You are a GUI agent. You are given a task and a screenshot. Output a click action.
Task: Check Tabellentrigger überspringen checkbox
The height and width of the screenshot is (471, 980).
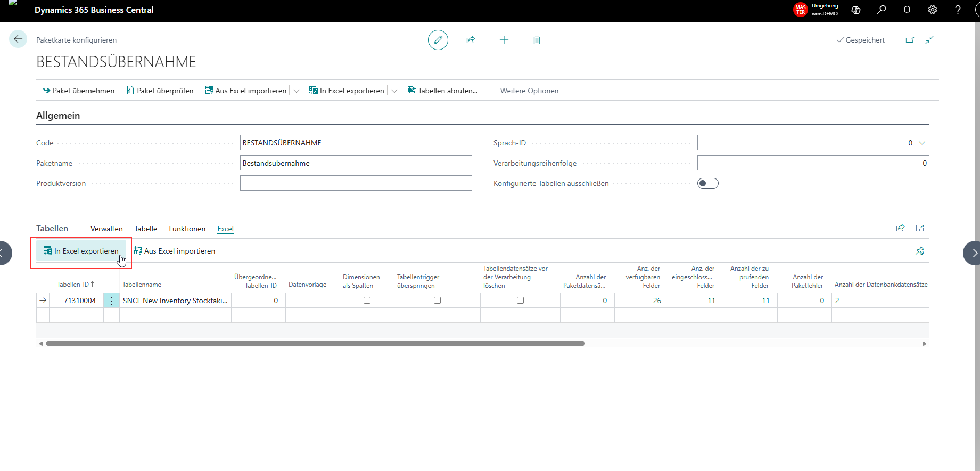pos(437,301)
